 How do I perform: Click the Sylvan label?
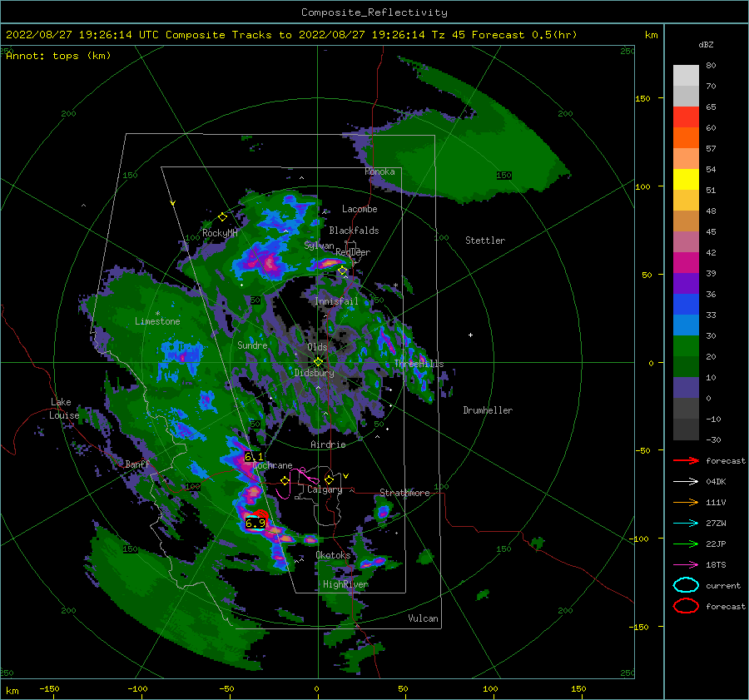coord(319,246)
